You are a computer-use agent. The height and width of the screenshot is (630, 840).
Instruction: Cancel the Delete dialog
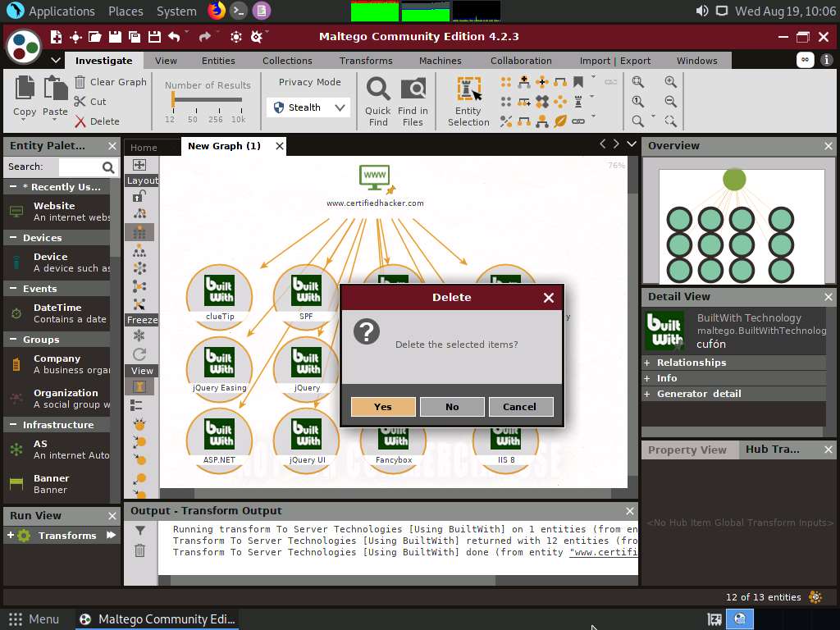(x=519, y=407)
